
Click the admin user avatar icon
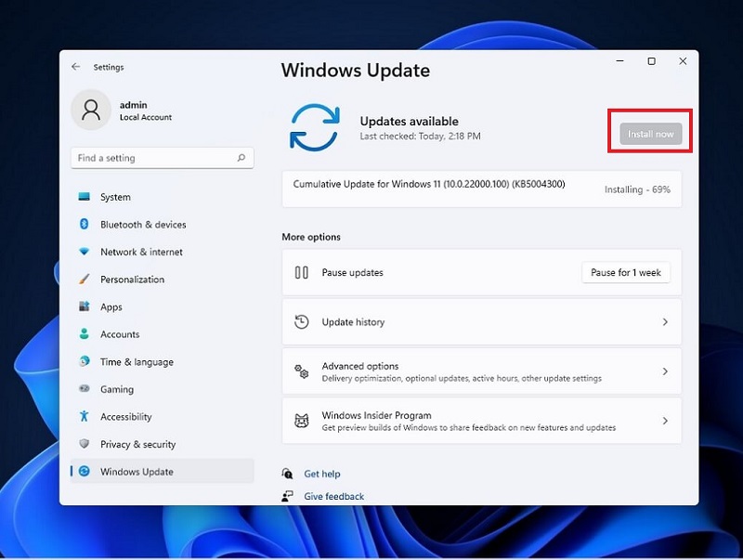[91, 110]
